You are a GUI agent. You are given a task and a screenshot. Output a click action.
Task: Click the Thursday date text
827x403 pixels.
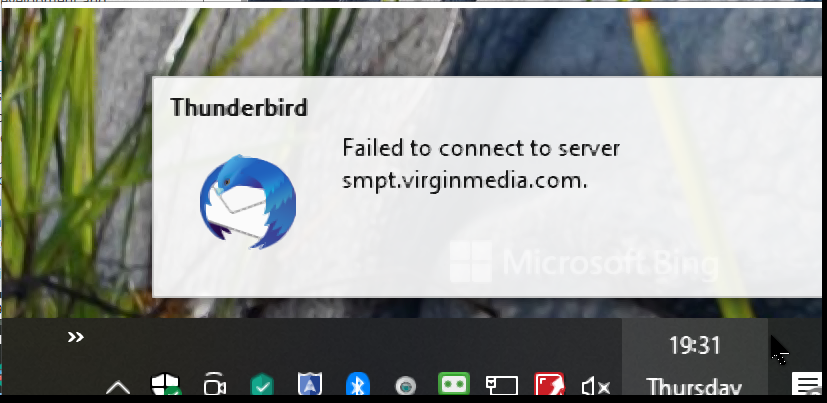[x=694, y=387]
